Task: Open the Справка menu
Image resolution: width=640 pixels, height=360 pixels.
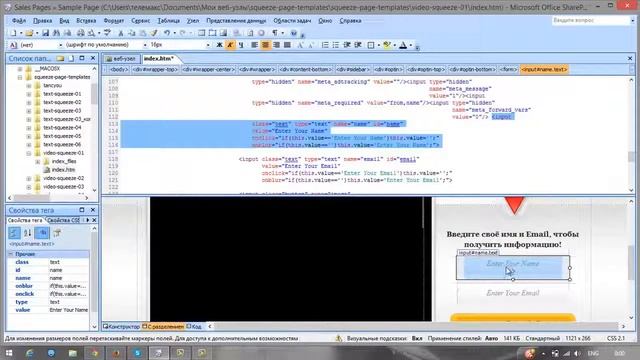Action: point(350,20)
